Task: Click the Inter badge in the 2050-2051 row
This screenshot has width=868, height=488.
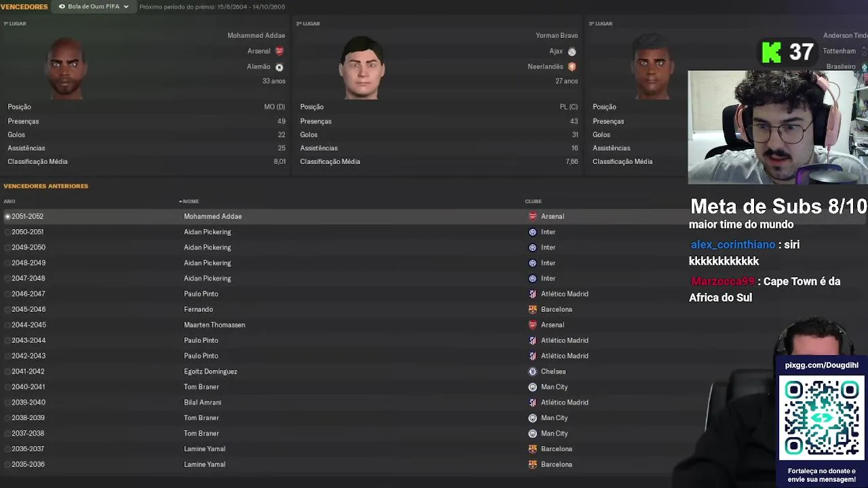Action: (532, 232)
